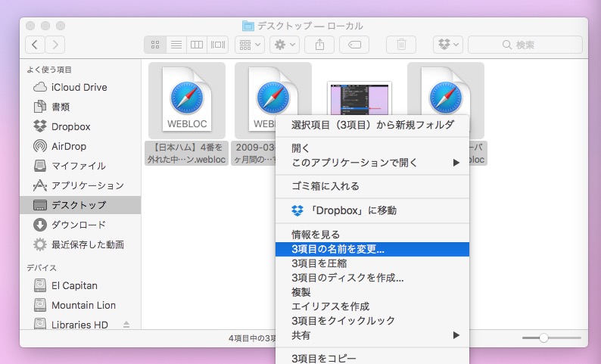
Task: Open ダウンロード in the sidebar
Action: [x=80, y=225]
